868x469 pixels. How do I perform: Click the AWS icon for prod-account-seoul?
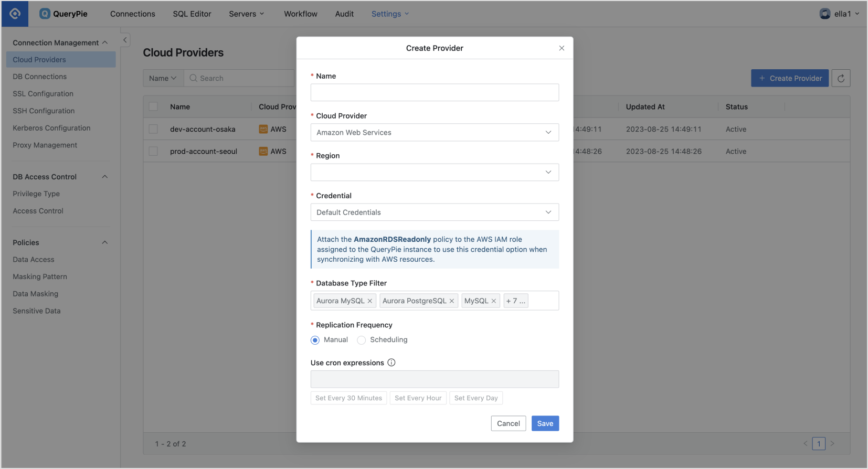pyautogui.click(x=263, y=151)
